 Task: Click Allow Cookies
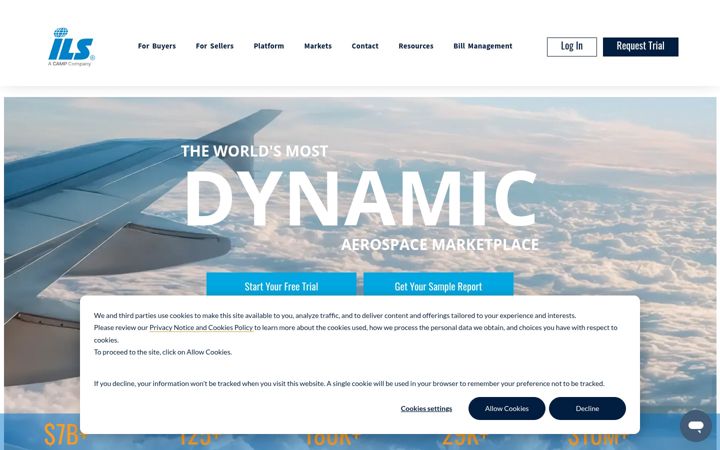click(x=507, y=408)
